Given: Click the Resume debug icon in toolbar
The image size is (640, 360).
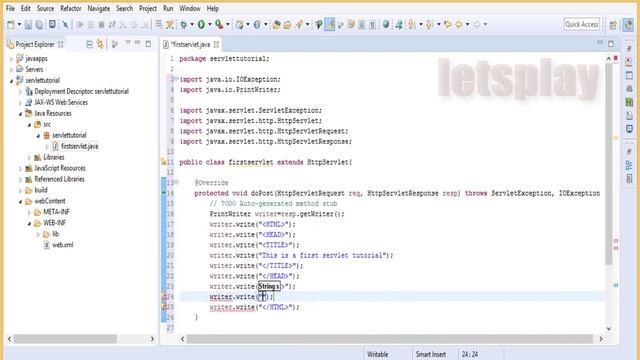Looking at the screenshot, I should 80,25.
